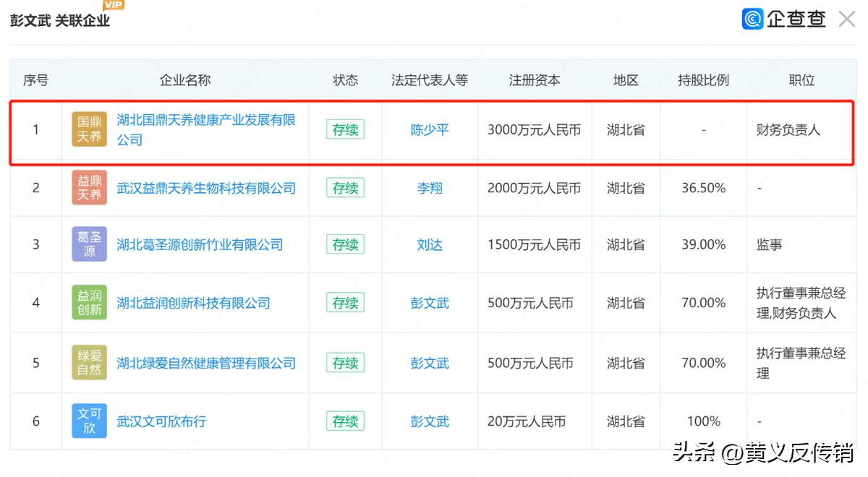Click the 文可欣 blue logo icon
Screen dimensions: 868x477
tap(88, 420)
